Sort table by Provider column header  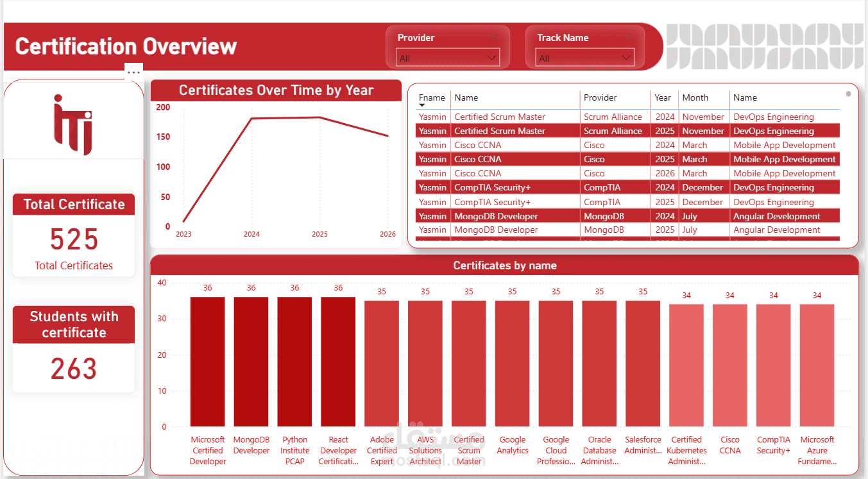pyautogui.click(x=600, y=97)
